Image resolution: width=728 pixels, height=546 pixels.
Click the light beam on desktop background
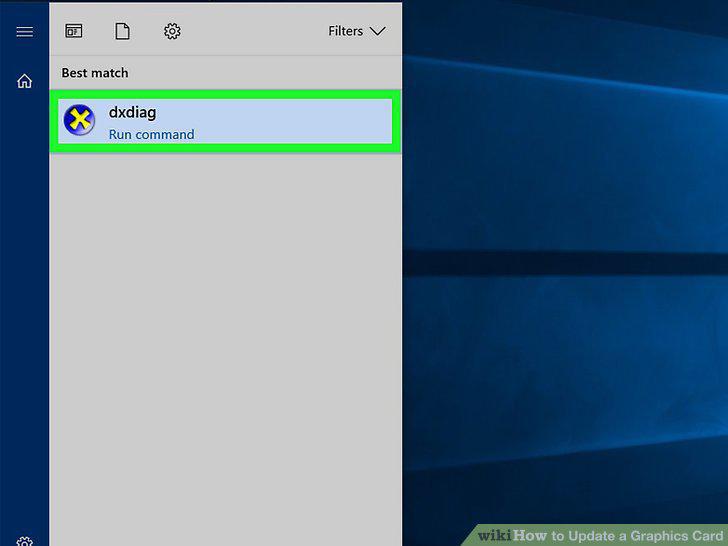[x=565, y=76]
